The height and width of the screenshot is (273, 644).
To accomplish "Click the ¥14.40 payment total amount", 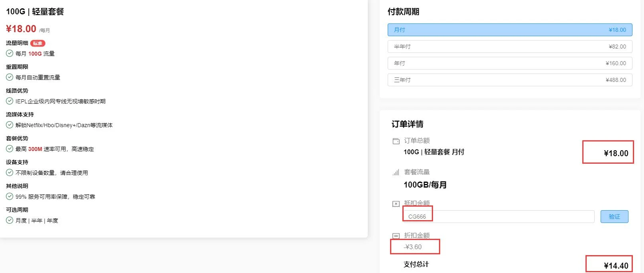I will point(616,265).
